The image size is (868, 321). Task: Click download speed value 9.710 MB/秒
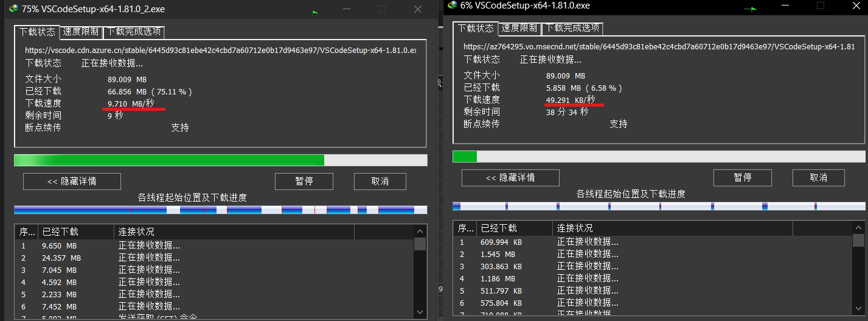pyautogui.click(x=131, y=104)
